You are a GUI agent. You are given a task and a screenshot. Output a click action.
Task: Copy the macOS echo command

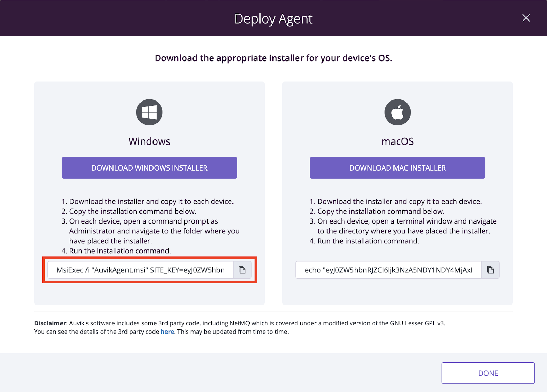point(490,270)
